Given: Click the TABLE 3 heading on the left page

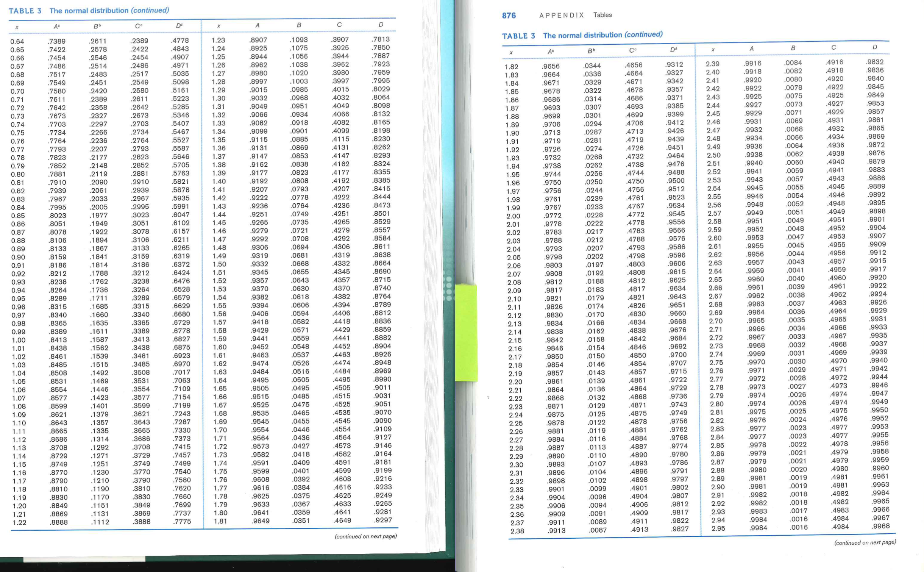Looking at the screenshot, I should coord(25,11).
